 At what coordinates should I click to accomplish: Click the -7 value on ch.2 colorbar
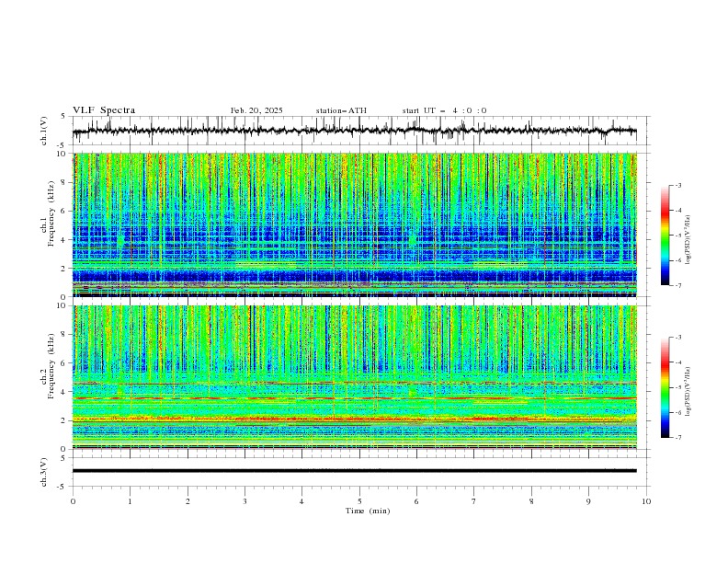point(678,438)
